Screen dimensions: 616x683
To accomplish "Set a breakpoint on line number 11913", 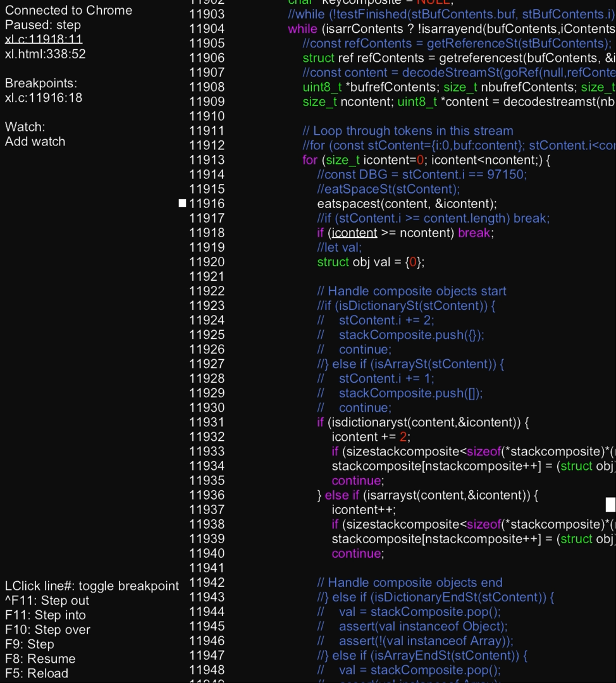I will coord(207,160).
